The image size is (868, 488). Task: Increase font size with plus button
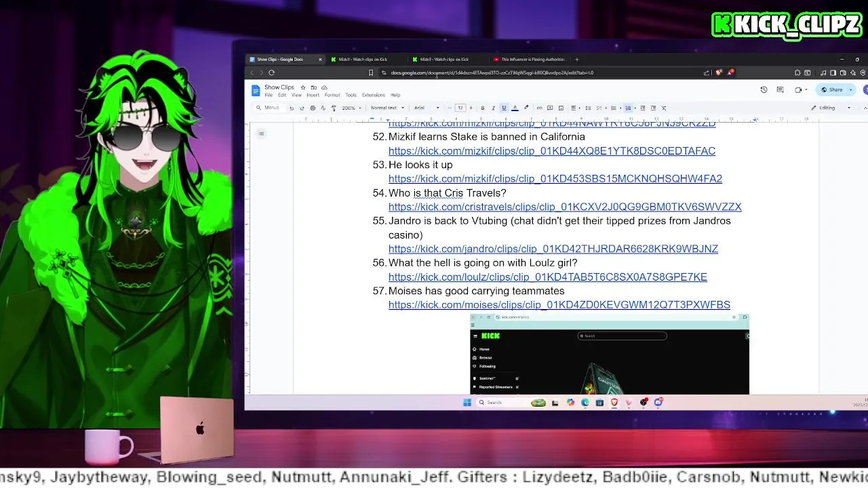[x=471, y=108]
